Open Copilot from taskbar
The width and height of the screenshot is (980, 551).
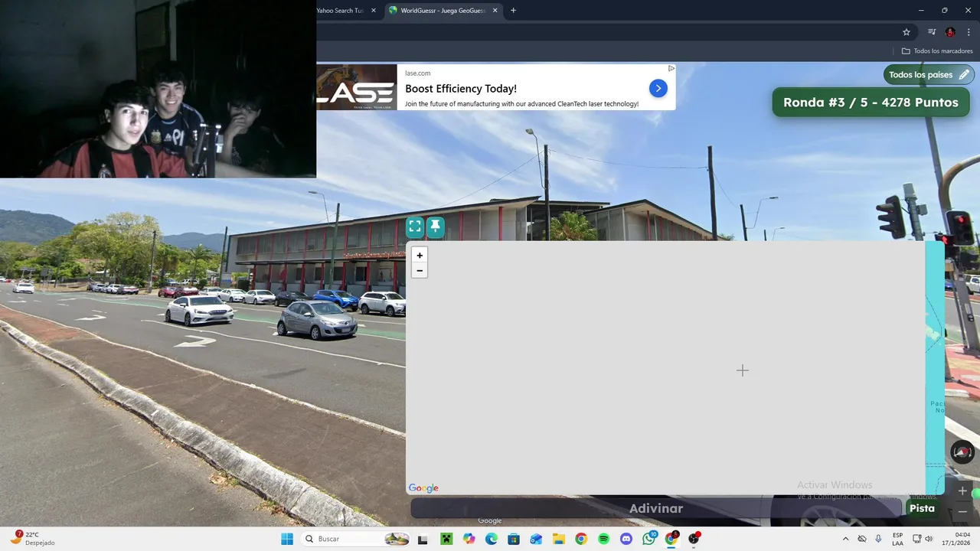coord(469,539)
